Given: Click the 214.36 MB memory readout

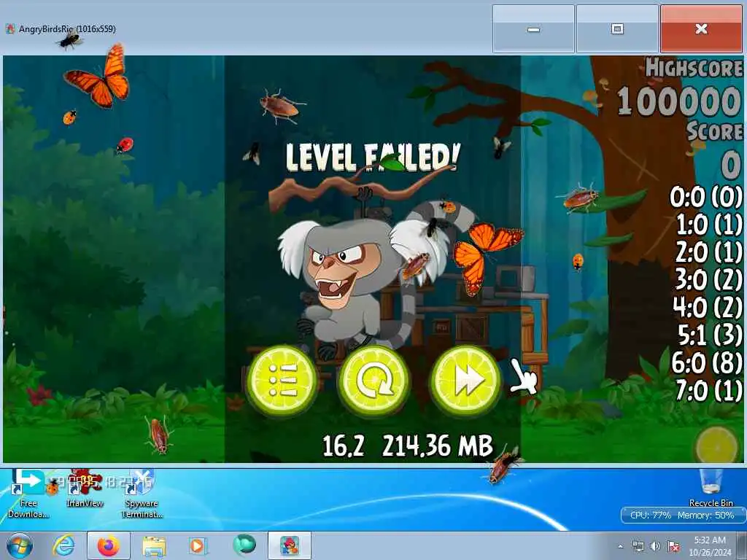Looking at the screenshot, I should tap(438, 446).
